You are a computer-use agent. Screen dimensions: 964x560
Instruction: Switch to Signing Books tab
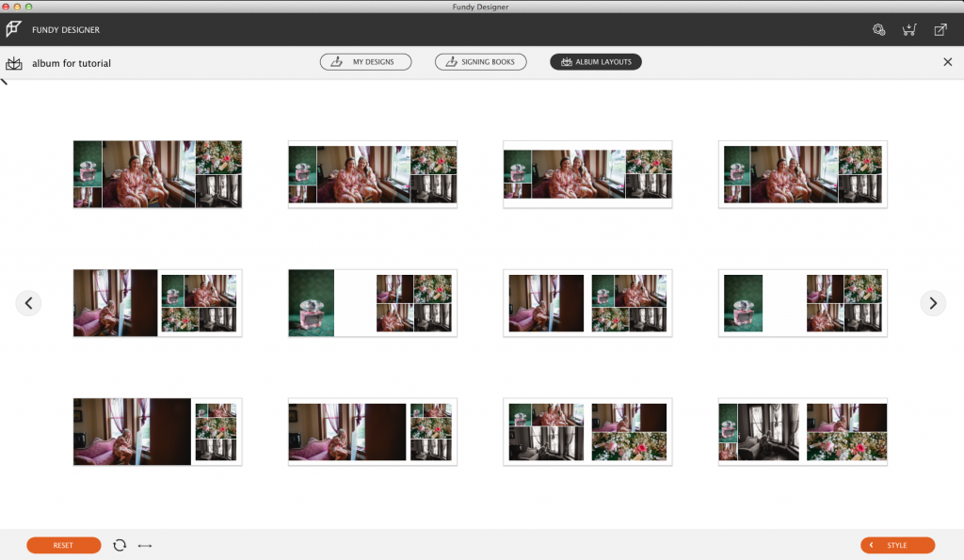pyautogui.click(x=481, y=62)
